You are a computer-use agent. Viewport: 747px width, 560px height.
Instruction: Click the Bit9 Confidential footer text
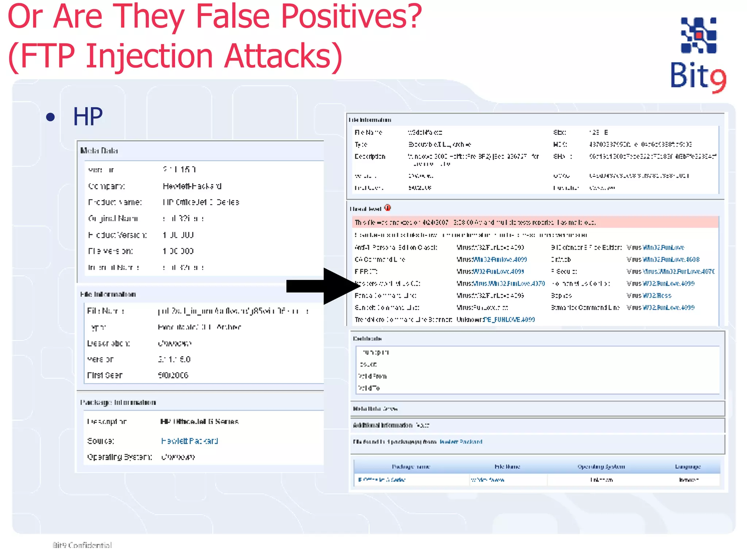82,545
